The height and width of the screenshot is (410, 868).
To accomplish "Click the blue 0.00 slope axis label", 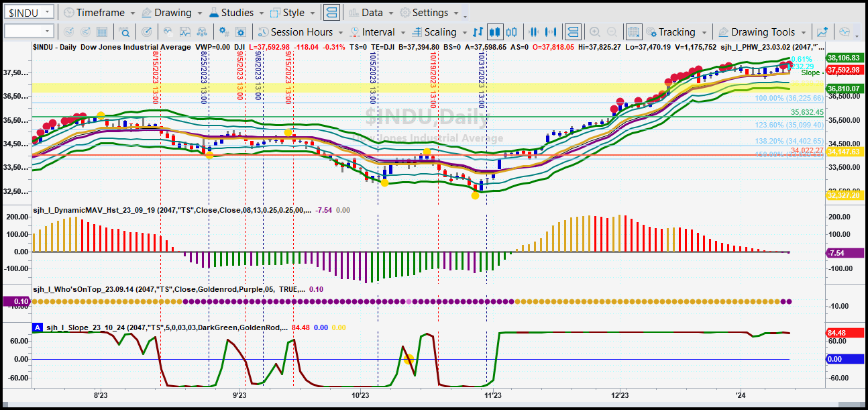I will [x=845, y=359].
